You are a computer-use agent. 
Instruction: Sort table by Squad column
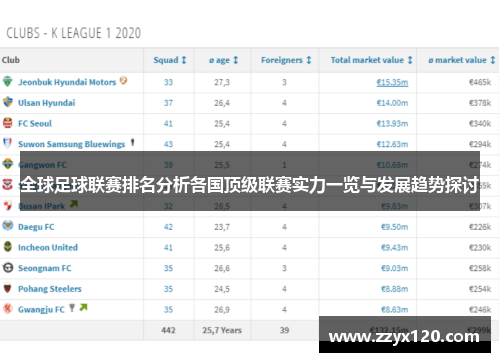[170, 60]
